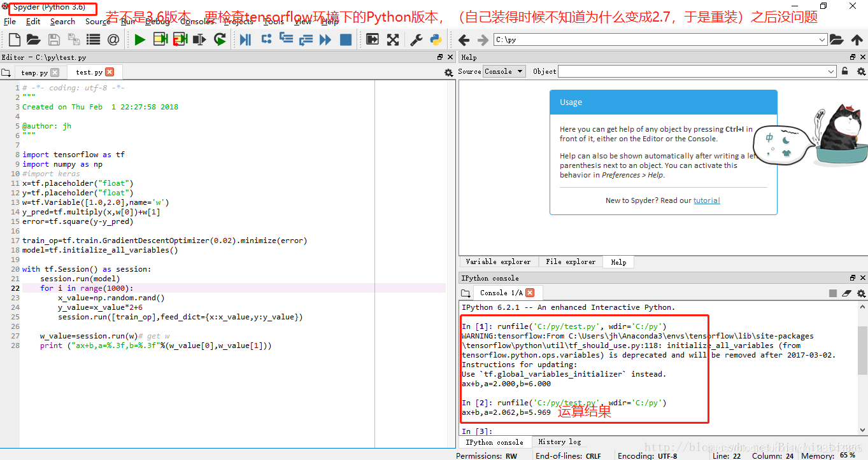Screen dimensions: 868x460
Task: Go forward directory arrow
Action: (483, 40)
